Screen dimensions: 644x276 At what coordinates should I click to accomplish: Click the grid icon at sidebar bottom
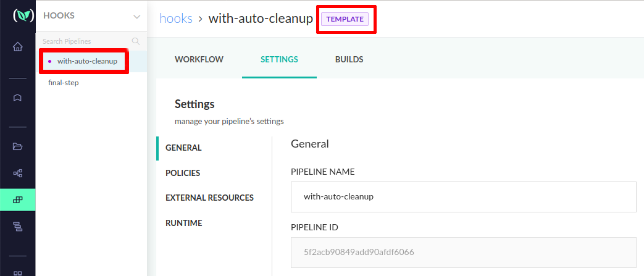point(17,272)
